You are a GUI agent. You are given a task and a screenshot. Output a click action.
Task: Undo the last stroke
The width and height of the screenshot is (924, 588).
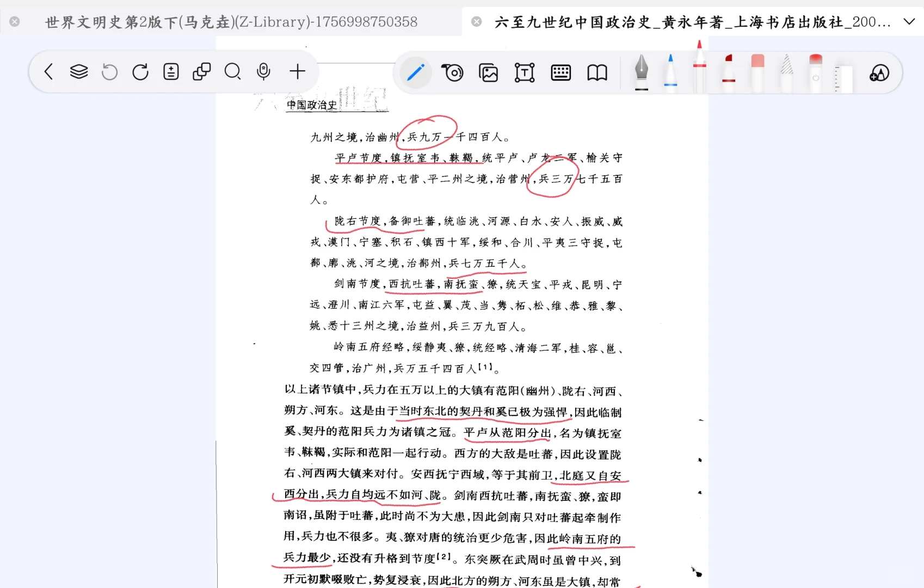pos(109,72)
